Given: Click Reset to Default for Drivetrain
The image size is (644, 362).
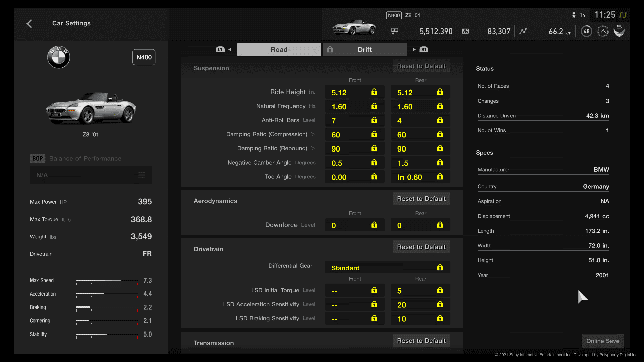Looking at the screenshot, I should [421, 247].
